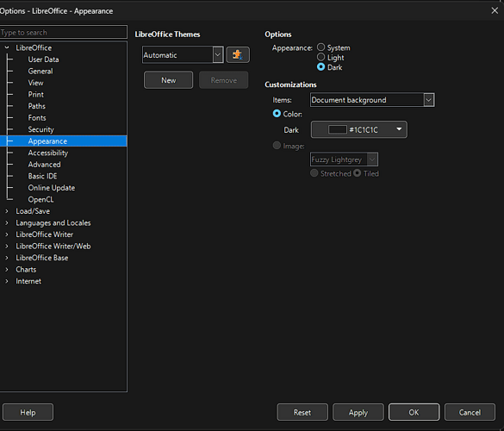Viewport: 504px width, 431px height.
Task: Go to the Security options page
Action: [x=40, y=129]
